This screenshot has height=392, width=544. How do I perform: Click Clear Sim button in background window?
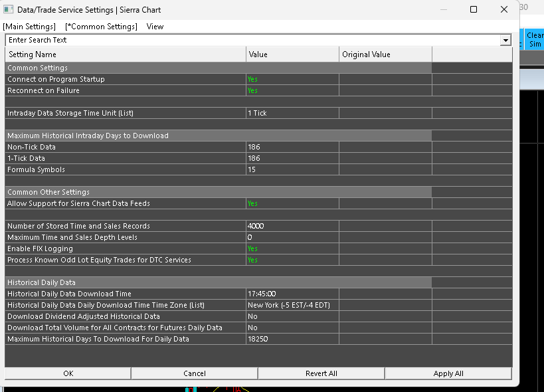(x=535, y=40)
